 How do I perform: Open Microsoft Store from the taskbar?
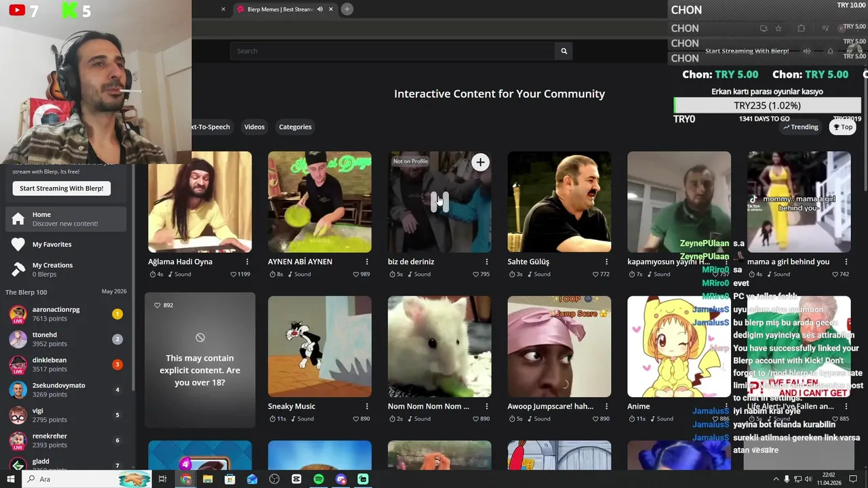pyautogui.click(x=230, y=479)
